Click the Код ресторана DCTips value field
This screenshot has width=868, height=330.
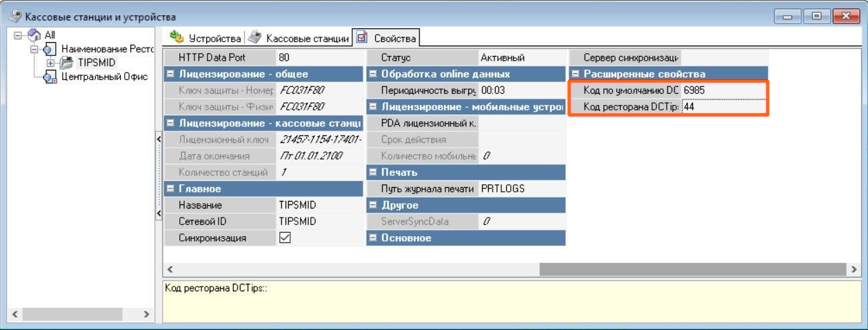click(723, 107)
